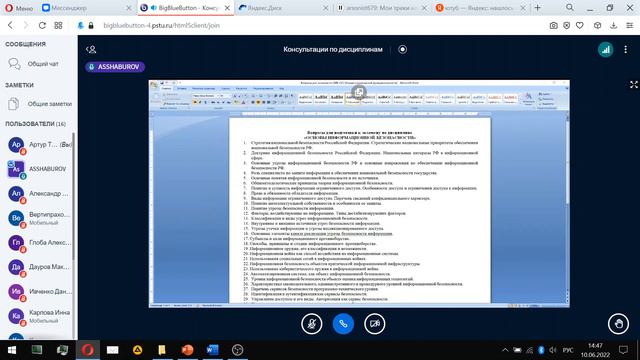This screenshot has width=640, height=360.
Task: Select user Артур Т... in list
Action: [x=39, y=144]
